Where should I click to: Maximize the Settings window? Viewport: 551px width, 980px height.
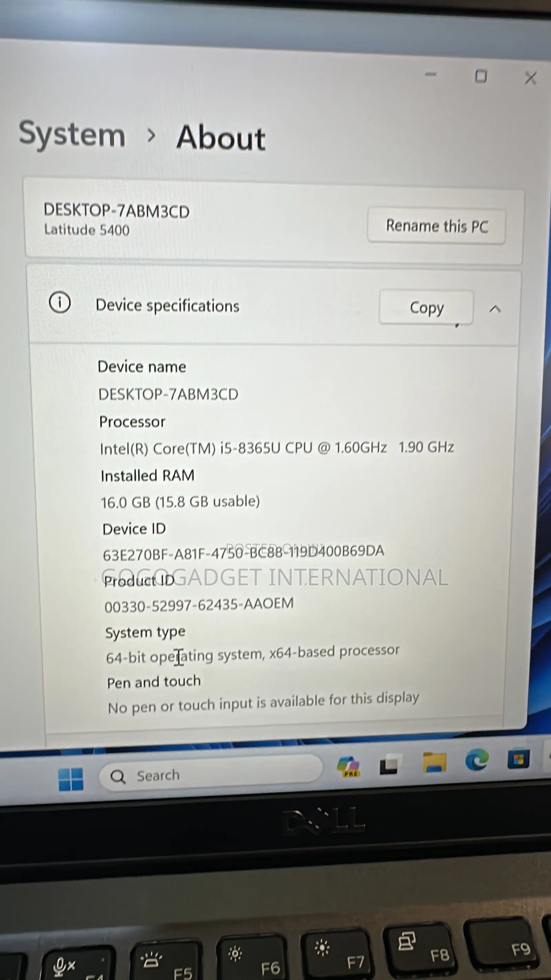point(481,76)
